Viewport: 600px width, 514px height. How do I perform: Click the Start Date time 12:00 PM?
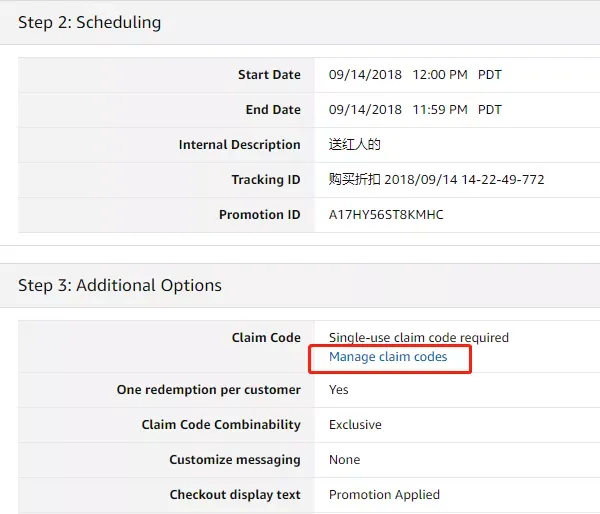(440, 75)
